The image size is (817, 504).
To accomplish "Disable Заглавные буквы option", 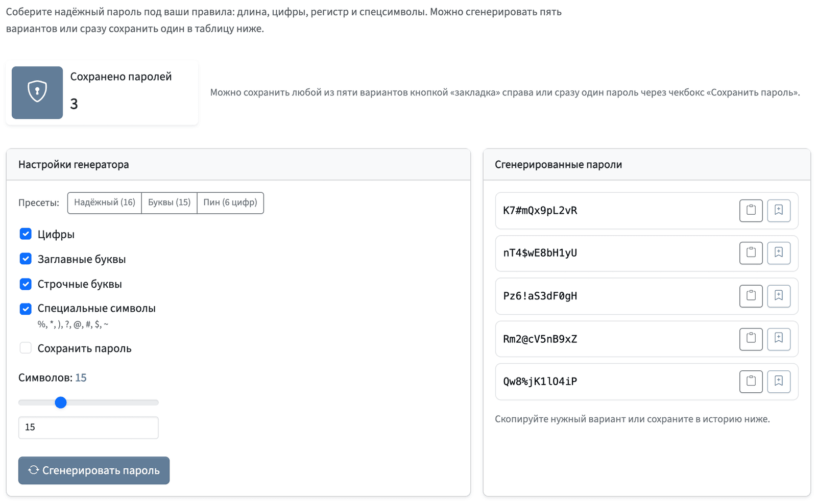I will pos(26,259).
